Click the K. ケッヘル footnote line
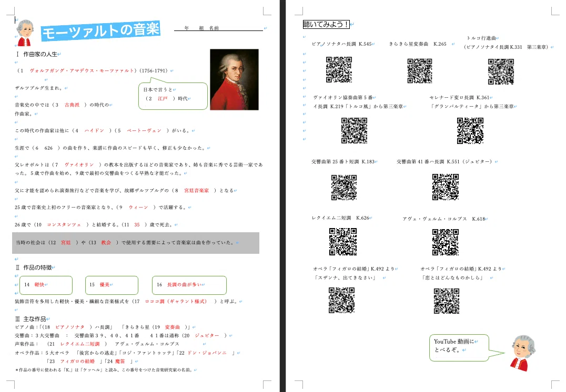 click(105, 370)
